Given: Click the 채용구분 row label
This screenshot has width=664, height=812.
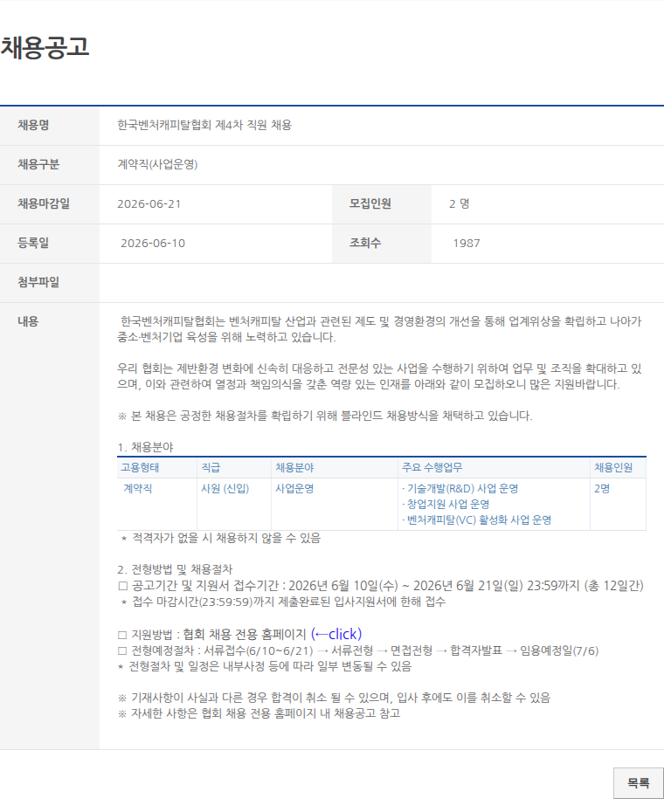Looking at the screenshot, I should [x=38, y=165].
